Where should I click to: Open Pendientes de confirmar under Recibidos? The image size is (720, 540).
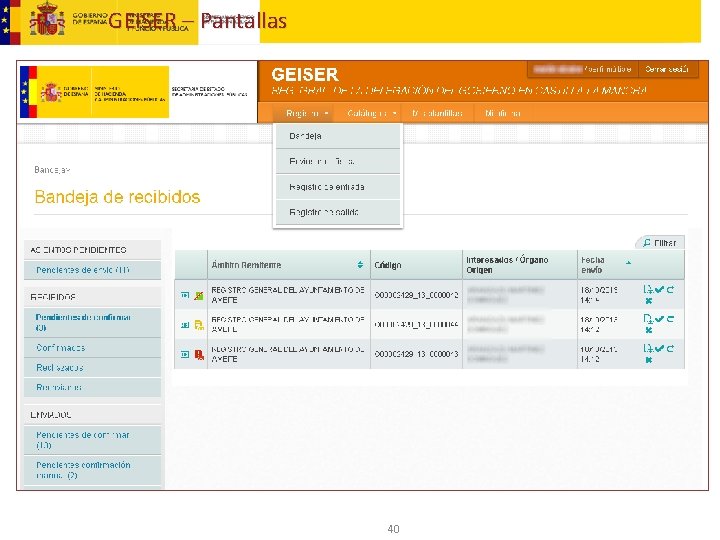pos(92,322)
